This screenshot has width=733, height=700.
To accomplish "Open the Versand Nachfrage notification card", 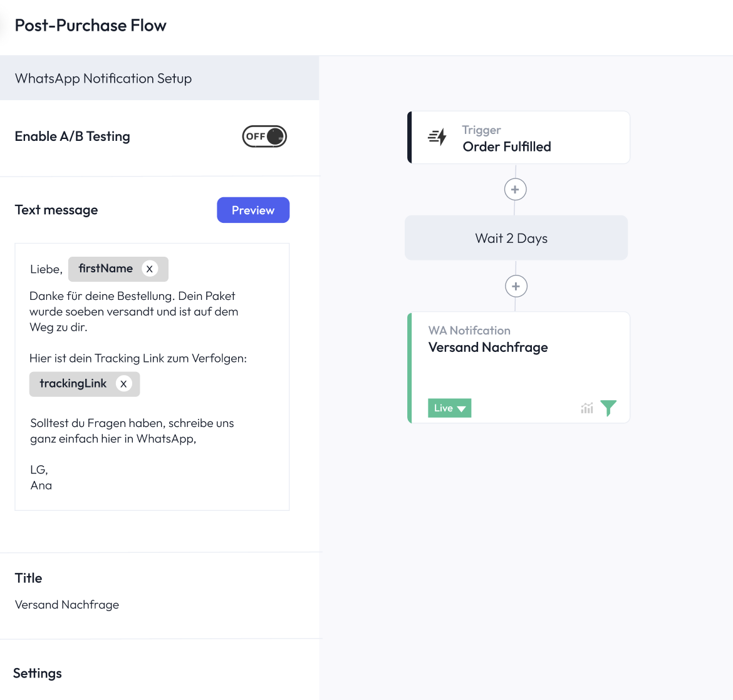I will [518, 347].
